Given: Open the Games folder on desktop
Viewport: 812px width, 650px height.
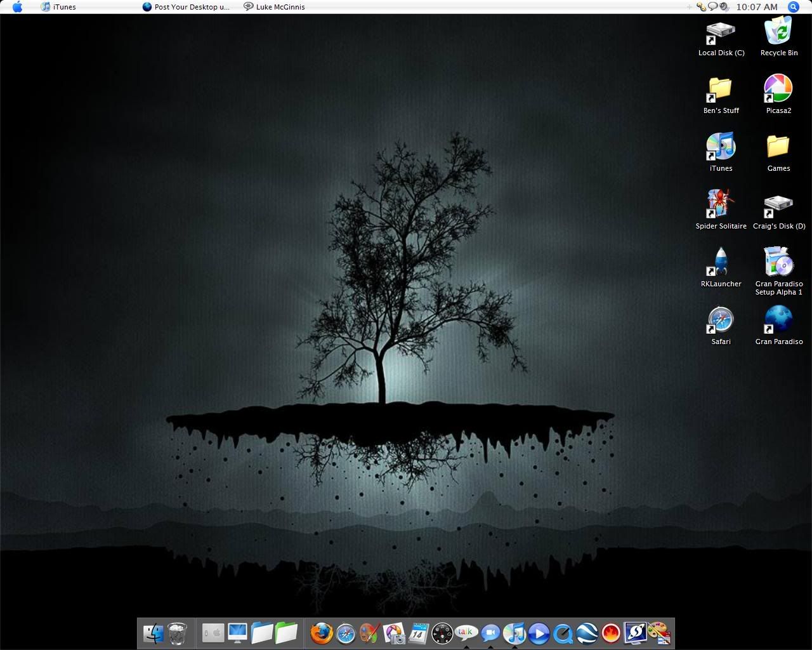Looking at the screenshot, I should click(x=778, y=154).
